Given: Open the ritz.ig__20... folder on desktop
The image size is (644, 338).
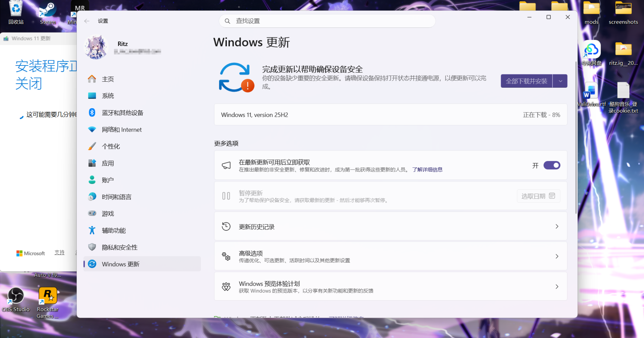Looking at the screenshot, I should click(623, 54).
